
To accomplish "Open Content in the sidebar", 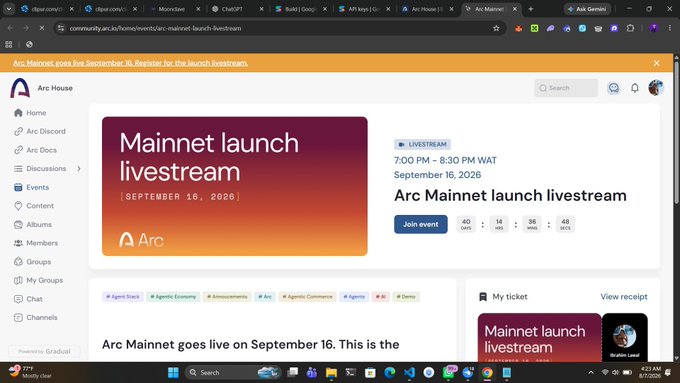I will pyautogui.click(x=34, y=206).
